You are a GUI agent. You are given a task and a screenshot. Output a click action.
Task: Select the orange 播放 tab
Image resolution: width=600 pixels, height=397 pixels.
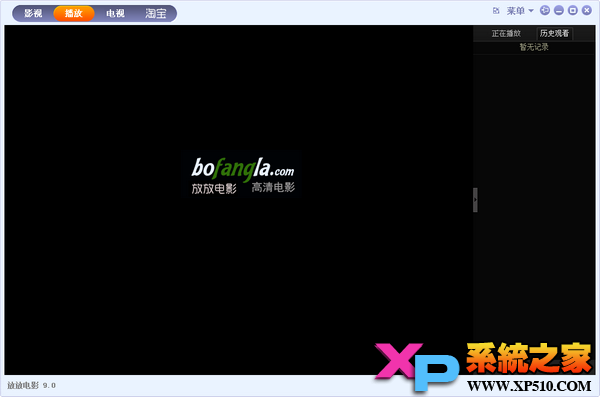point(73,13)
